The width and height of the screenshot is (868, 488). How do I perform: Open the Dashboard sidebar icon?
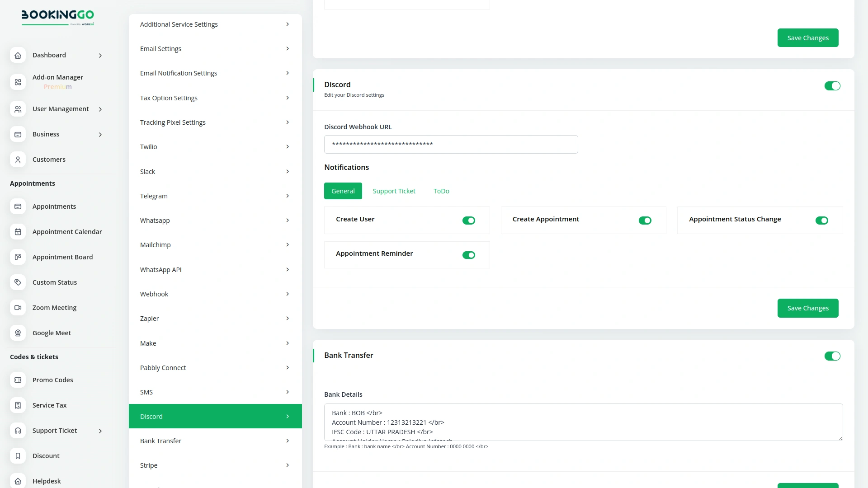click(x=18, y=55)
